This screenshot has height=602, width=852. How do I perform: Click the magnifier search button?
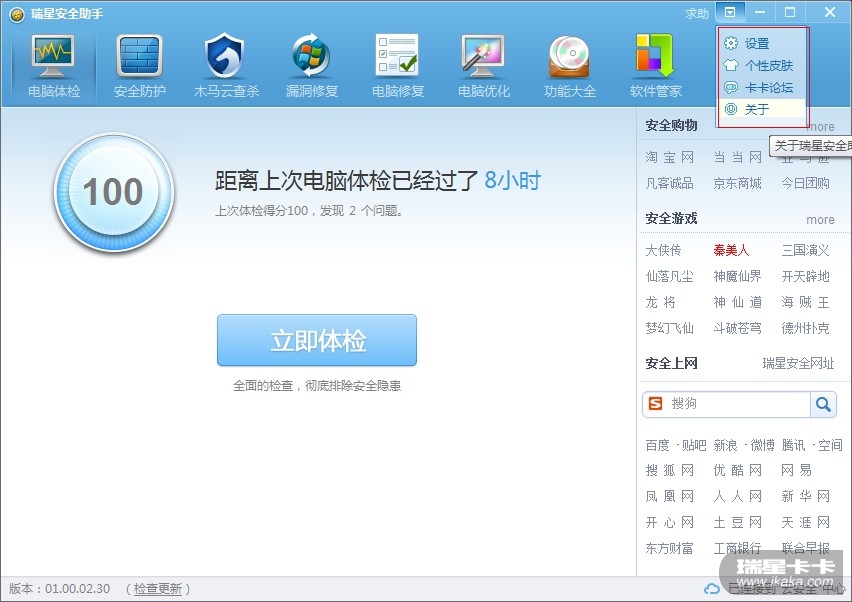tap(823, 404)
